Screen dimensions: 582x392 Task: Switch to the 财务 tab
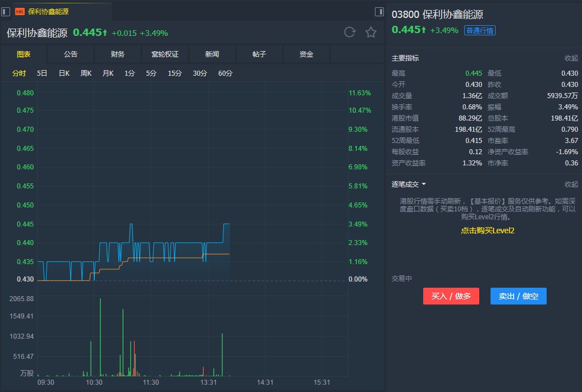(118, 54)
